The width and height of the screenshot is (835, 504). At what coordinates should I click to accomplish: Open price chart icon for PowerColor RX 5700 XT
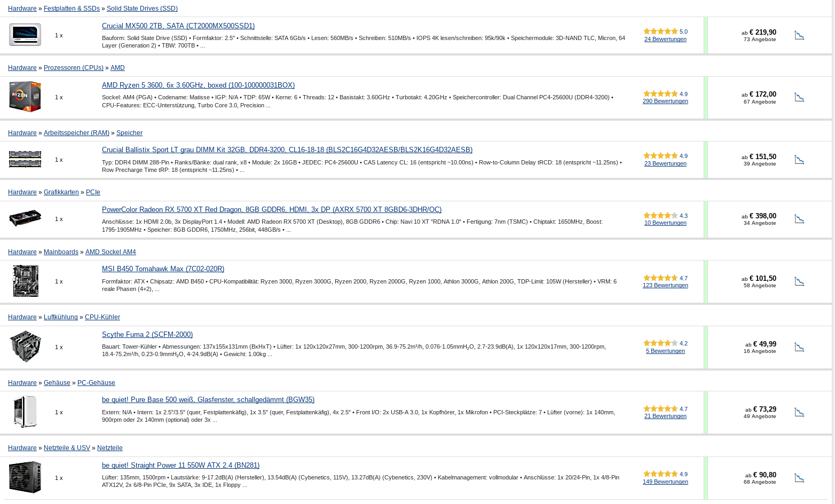(799, 219)
